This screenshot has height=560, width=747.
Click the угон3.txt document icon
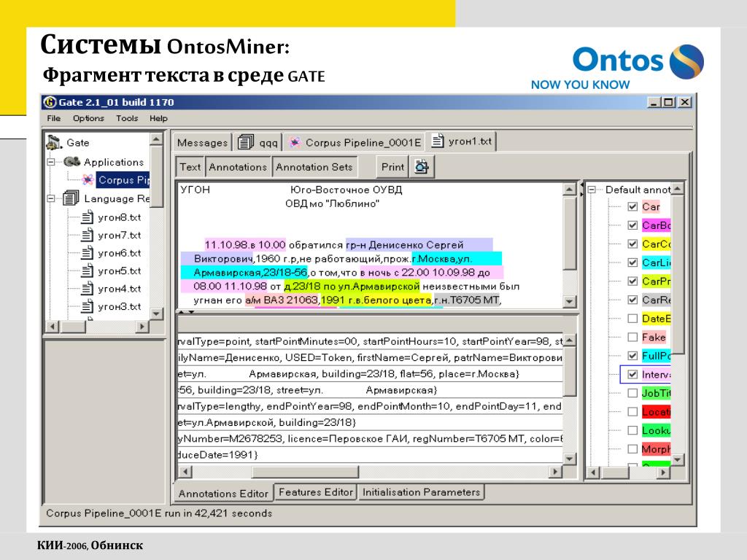point(87,307)
